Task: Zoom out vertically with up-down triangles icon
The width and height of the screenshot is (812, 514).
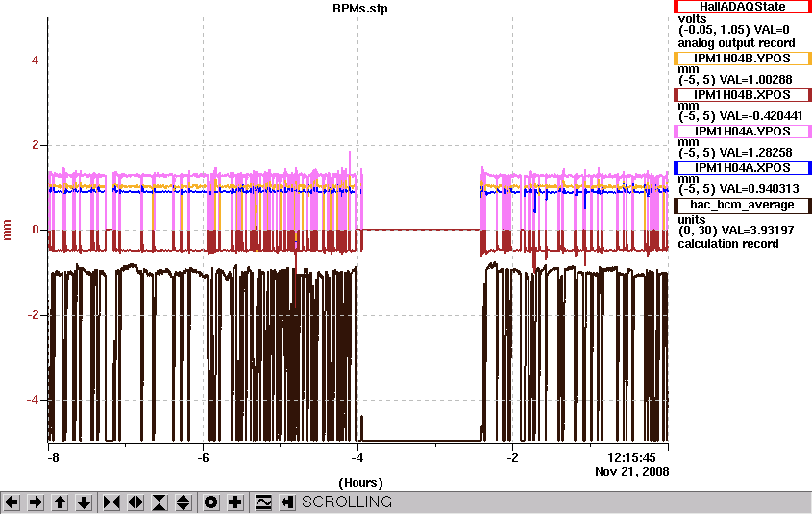Action: (184, 502)
